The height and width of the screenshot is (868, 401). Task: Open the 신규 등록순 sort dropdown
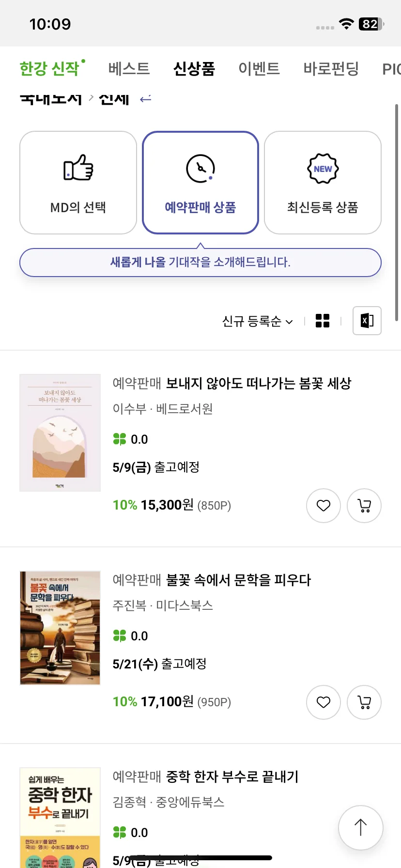coord(258,321)
